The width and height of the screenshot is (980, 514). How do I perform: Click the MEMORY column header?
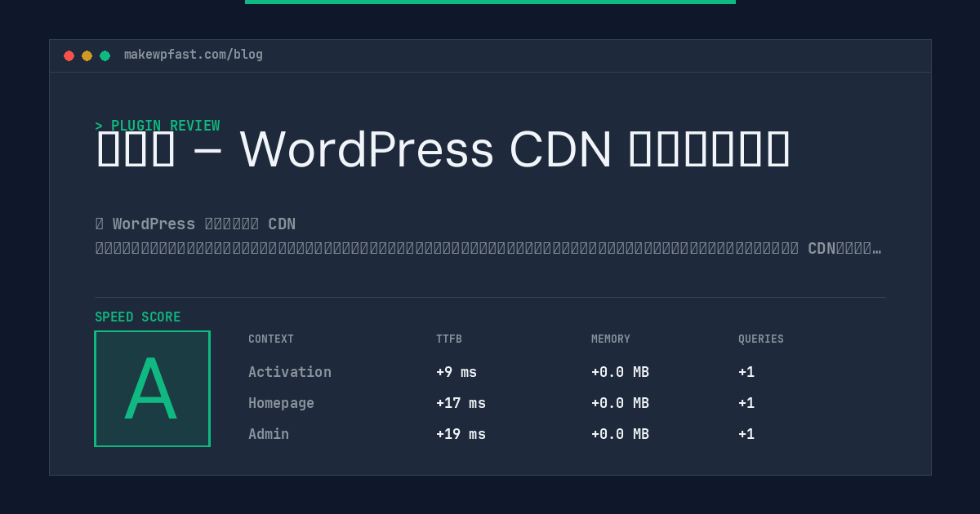click(611, 339)
